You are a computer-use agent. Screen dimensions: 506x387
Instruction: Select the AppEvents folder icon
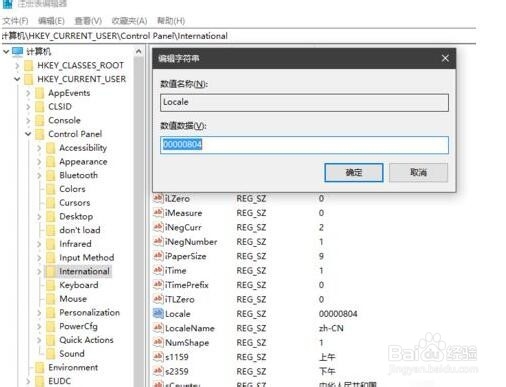(x=40, y=93)
